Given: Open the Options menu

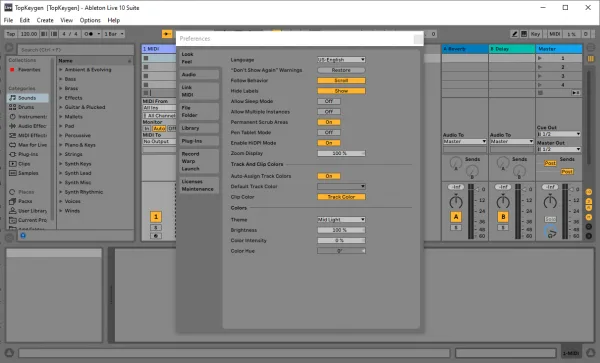Looking at the screenshot, I should click(x=90, y=20).
